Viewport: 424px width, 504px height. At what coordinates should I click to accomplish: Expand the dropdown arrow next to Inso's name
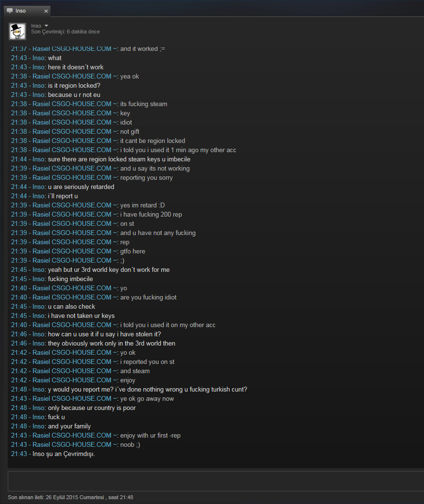(46, 26)
